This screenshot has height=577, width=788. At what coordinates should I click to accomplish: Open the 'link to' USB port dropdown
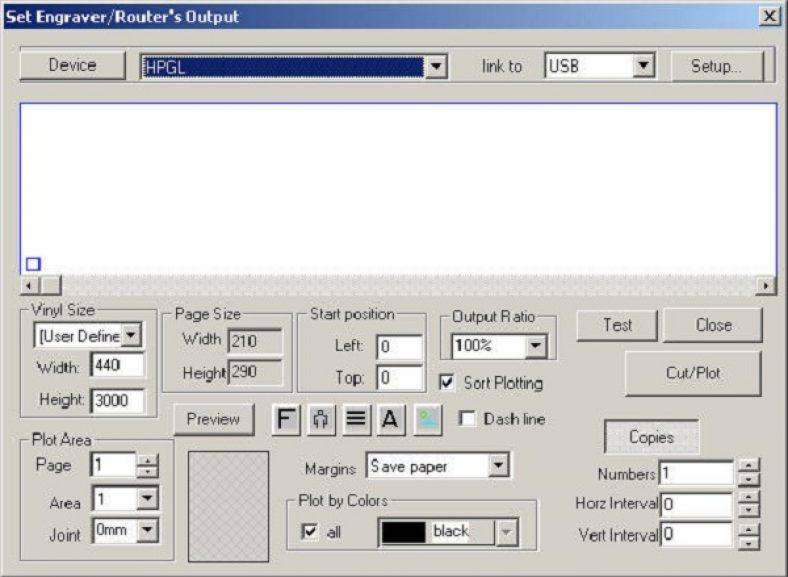[643, 65]
